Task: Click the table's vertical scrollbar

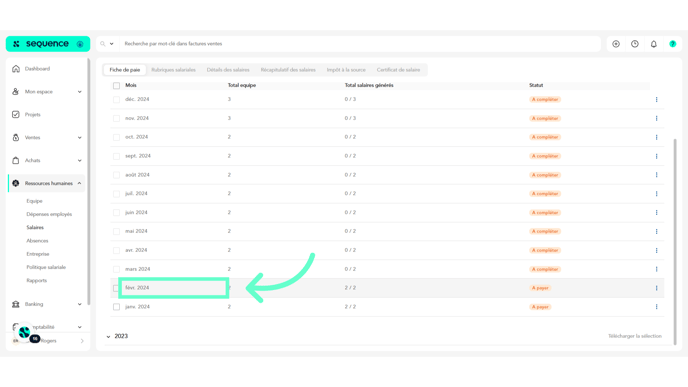Action: pos(675,241)
